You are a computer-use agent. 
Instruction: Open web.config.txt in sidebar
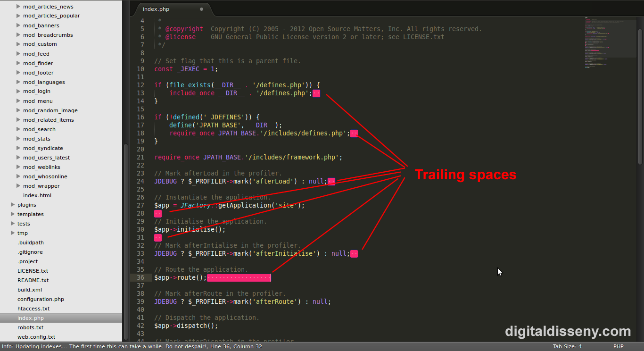[36, 337]
